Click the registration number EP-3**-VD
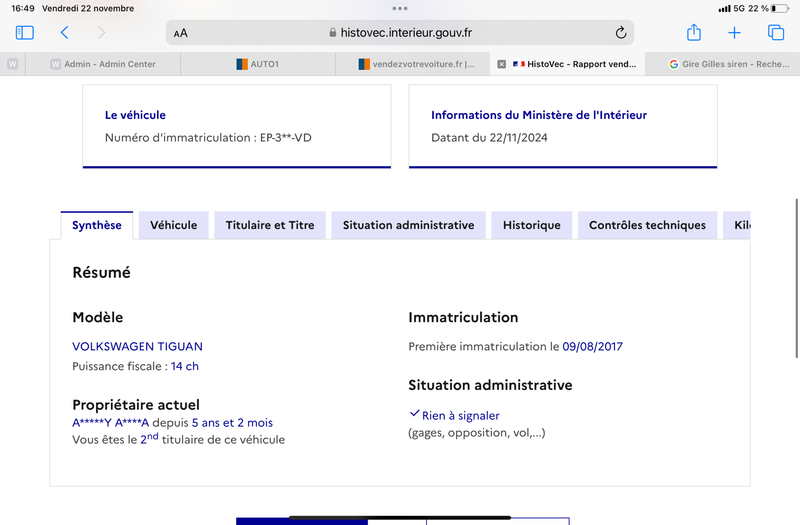Screen dimensions: 800x525 [286, 138]
